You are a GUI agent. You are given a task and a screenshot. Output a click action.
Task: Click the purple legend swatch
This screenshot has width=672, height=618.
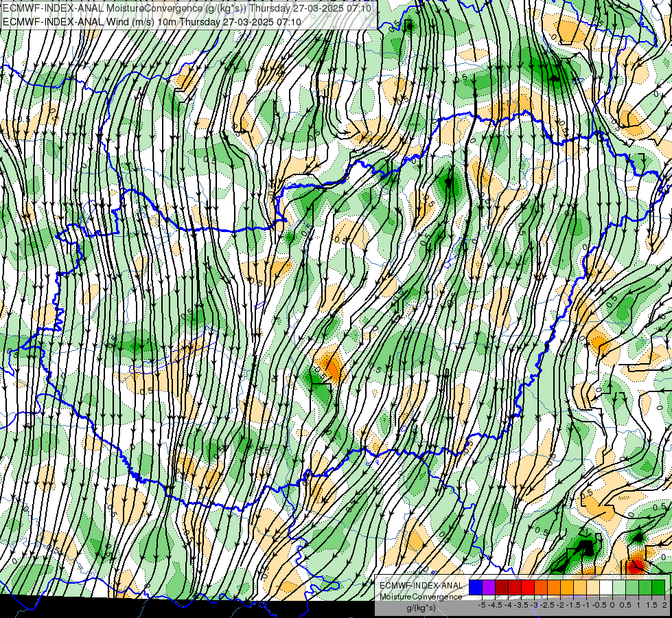pos(489,587)
